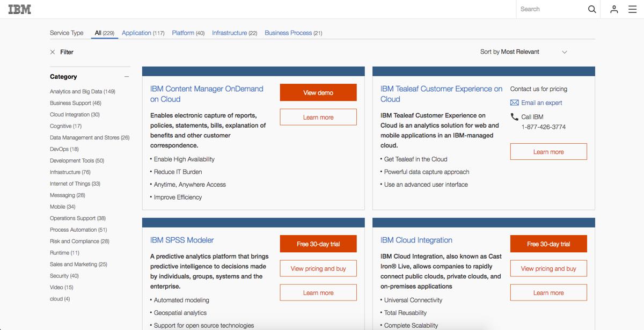The height and width of the screenshot is (330, 644).
Task: Filter by Sales and Marketing (25)
Action: [x=78, y=265]
